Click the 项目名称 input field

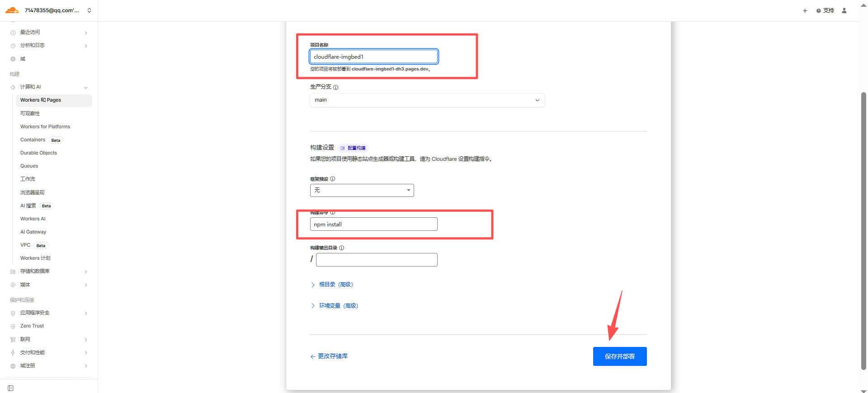click(x=373, y=56)
